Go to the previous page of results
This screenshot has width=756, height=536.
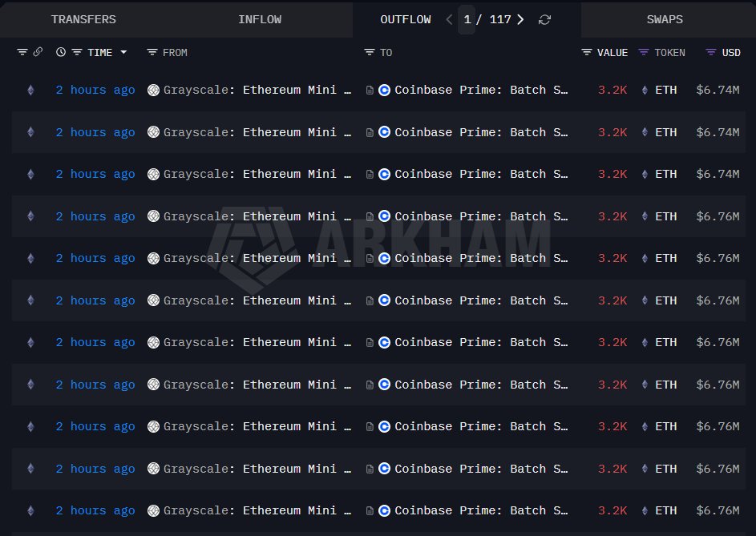449,19
